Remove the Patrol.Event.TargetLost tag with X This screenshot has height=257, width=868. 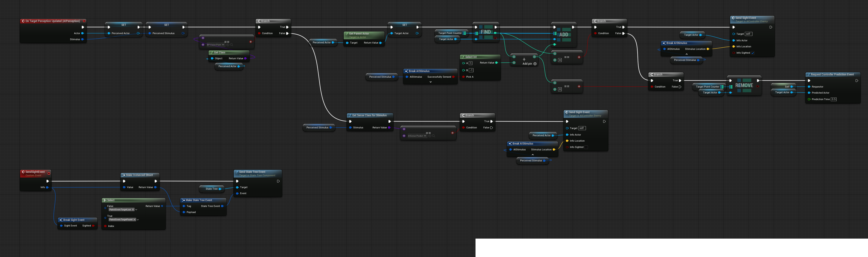[133, 209]
